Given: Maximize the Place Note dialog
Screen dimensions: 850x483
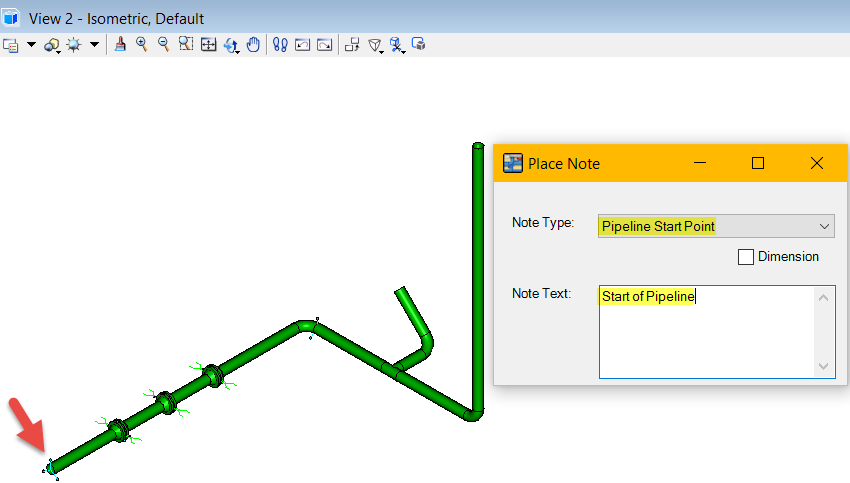Looking at the screenshot, I should tap(758, 163).
